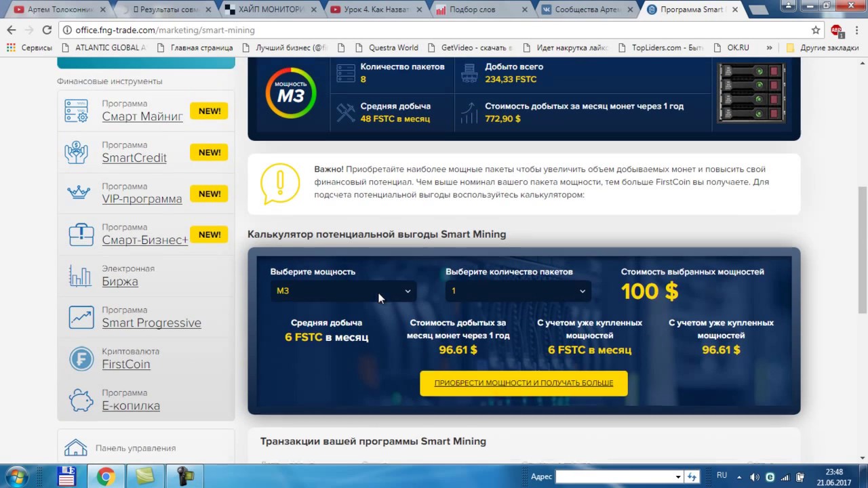Open the SmartCredit program link
Image resolution: width=868 pixels, height=488 pixels.
[x=134, y=157]
